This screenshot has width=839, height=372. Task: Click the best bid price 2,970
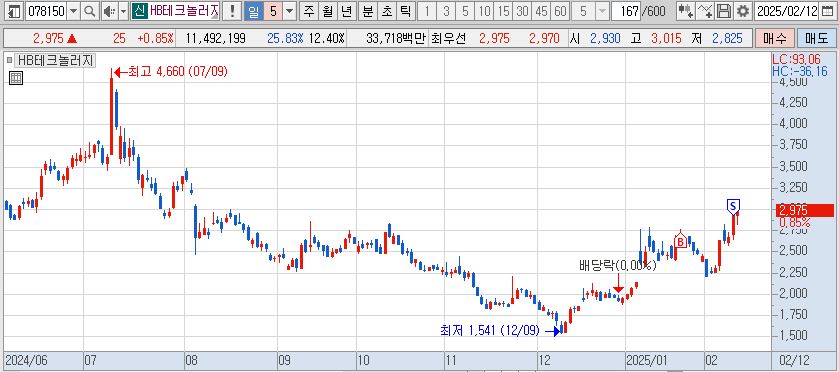(x=544, y=38)
